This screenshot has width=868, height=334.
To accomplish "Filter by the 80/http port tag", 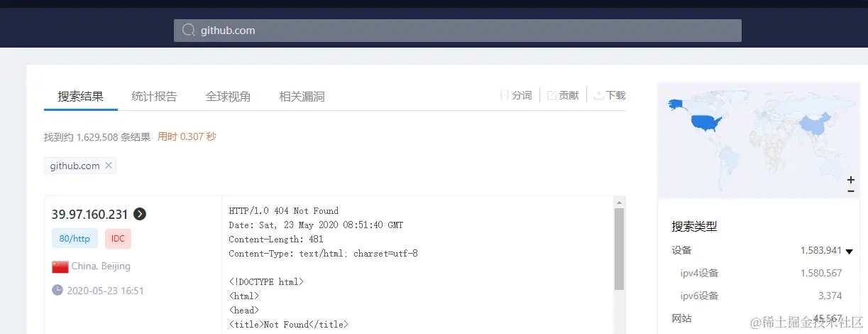I will click(x=75, y=239).
